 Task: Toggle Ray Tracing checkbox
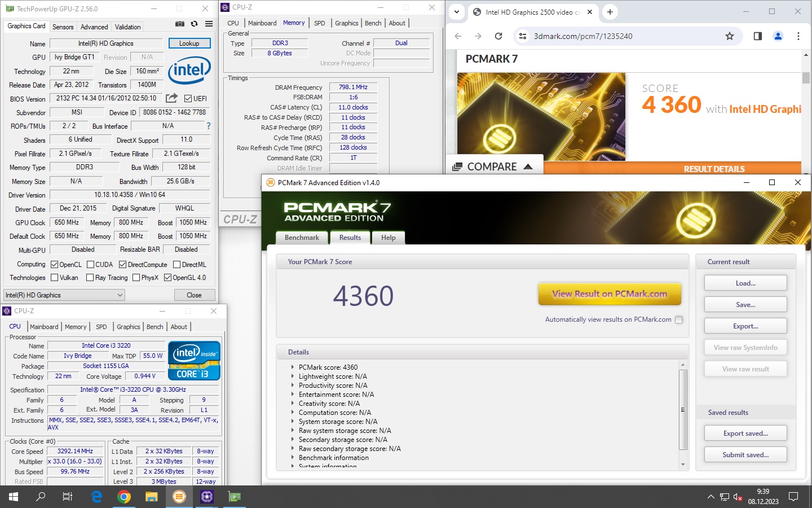[90, 277]
